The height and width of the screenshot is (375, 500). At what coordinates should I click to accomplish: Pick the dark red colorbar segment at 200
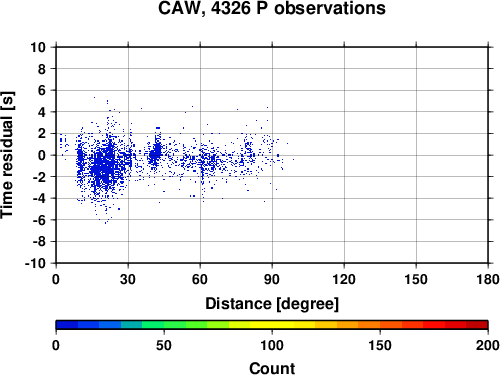click(477, 325)
